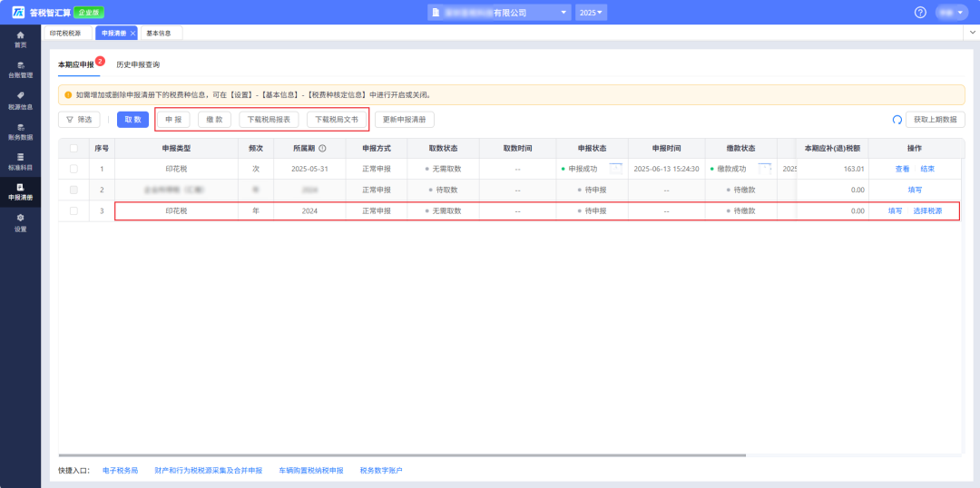
Task: Open 财产和行为税税源采集及合并申报 quick link
Action: coord(208,471)
